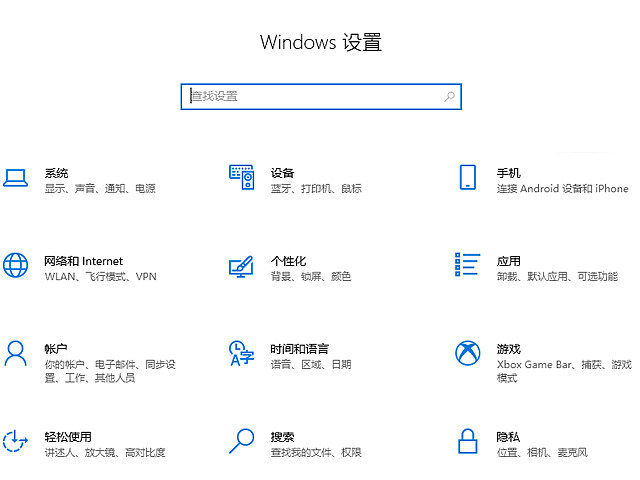Viewport: 640px width, 480px height.
Task: Click the text 蓝牙、打印机、鼠标
Action: [x=316, y=189]
